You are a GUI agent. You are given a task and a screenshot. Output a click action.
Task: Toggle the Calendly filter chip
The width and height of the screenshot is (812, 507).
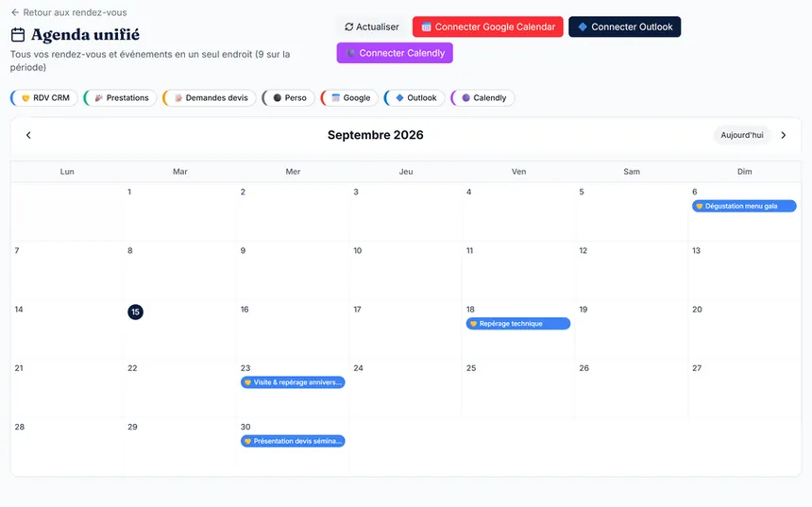(x=483, y=98)
